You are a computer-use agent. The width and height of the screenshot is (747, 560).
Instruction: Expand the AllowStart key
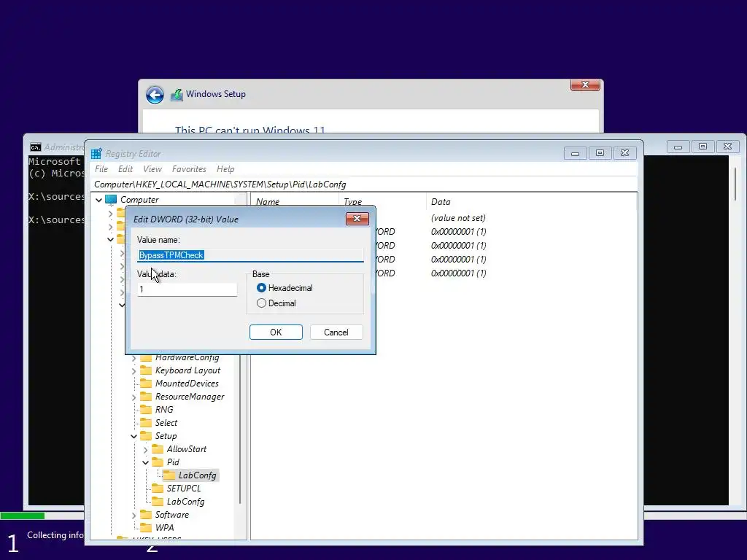tap(145, 449)
